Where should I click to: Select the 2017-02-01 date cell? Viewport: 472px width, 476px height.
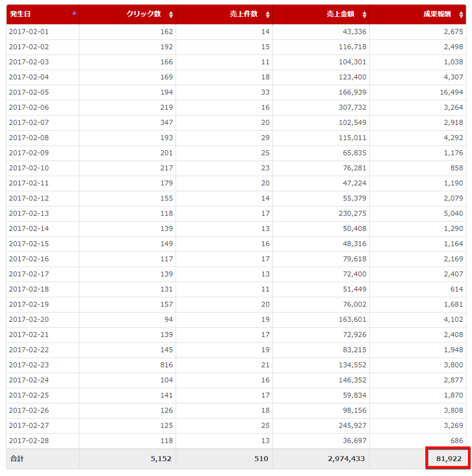tap(29, 31)
